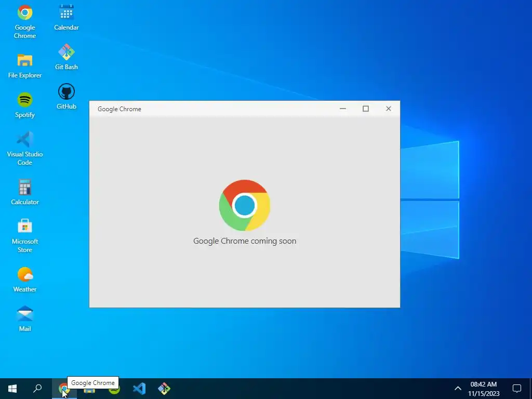Click the Show desktop strip at the taskbar edge

click(x=530, y=389)
